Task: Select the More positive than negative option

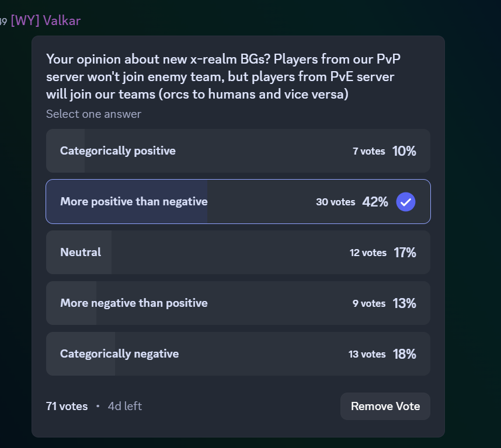Action: (x=238, y=202)
